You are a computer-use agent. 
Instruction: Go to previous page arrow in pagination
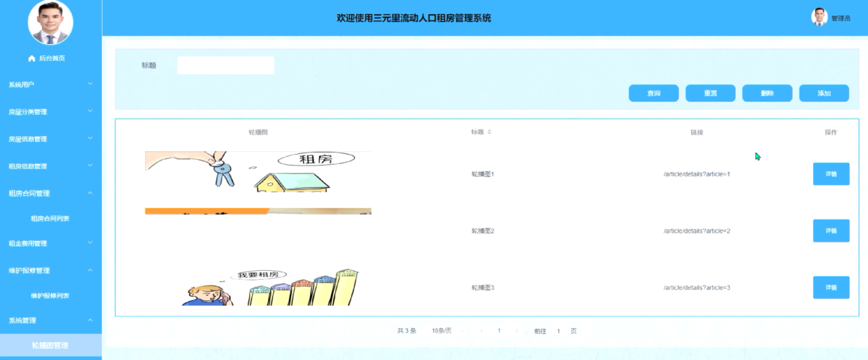tap(481, 331)
